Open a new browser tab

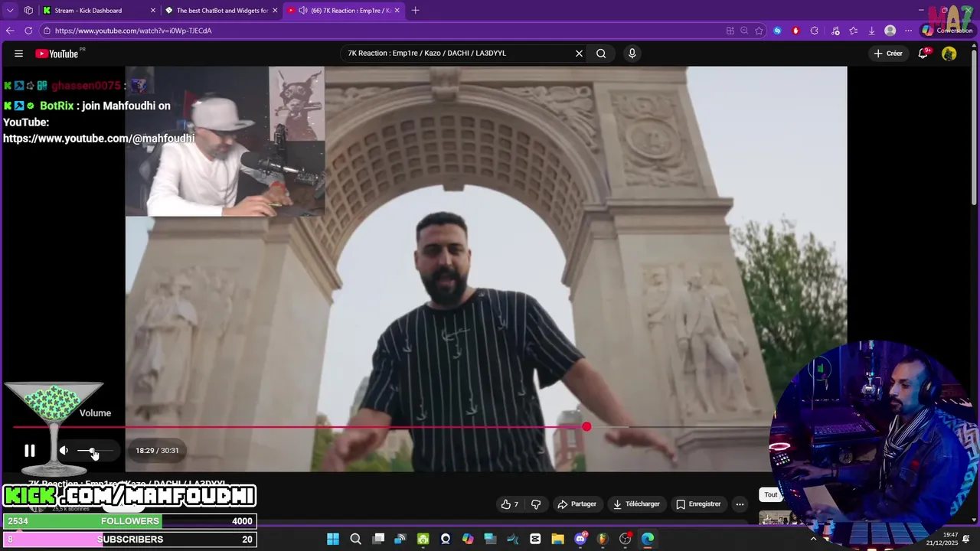pos(416,11)
